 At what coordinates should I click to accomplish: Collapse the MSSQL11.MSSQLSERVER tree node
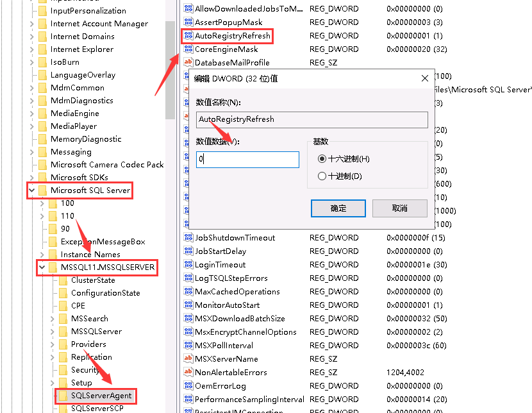42,267
